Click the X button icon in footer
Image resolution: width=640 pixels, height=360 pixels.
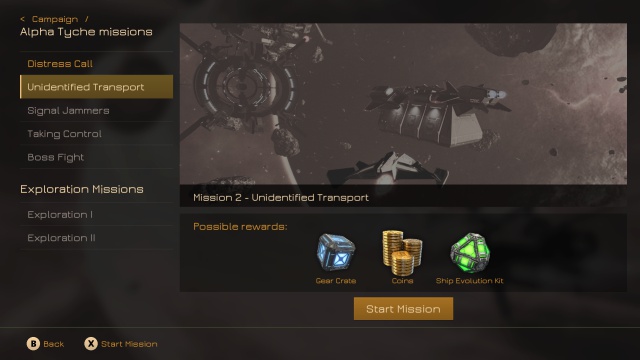click(x=91, y=344)
